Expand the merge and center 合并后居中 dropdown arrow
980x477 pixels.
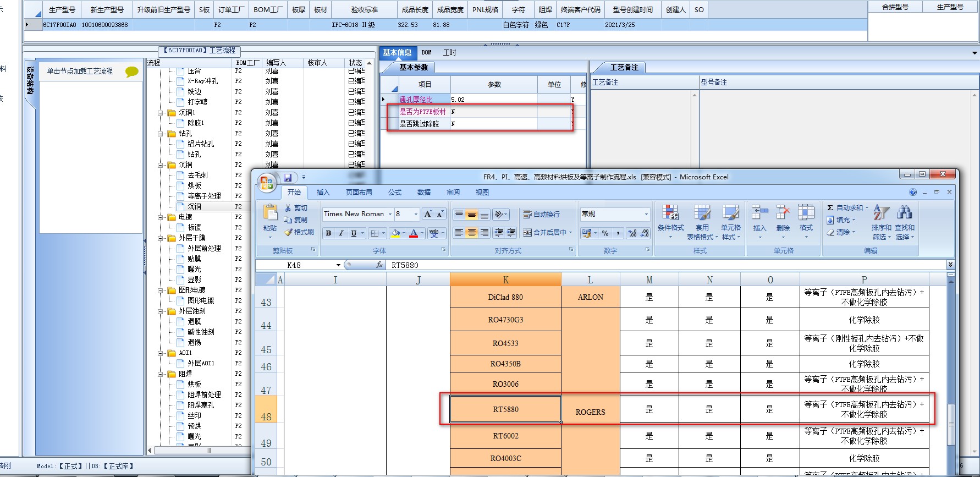click(x=571, y=233)
